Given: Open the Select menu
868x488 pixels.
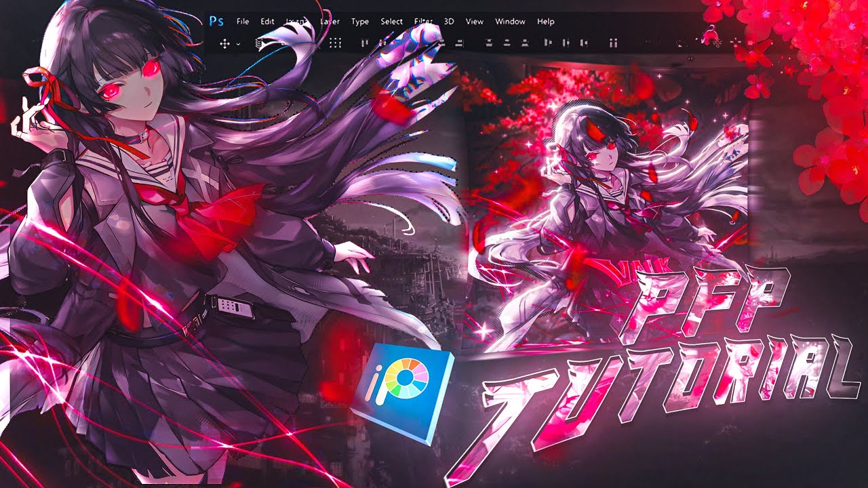Looking at the screenshot, I should [x=391, y=22].
